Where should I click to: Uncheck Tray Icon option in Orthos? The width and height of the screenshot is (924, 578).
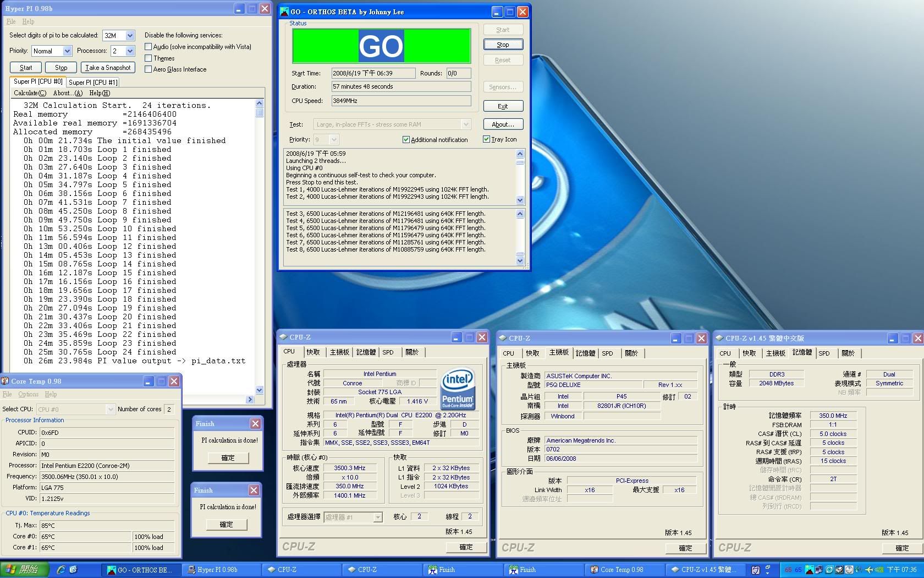[x=486, y=139]
